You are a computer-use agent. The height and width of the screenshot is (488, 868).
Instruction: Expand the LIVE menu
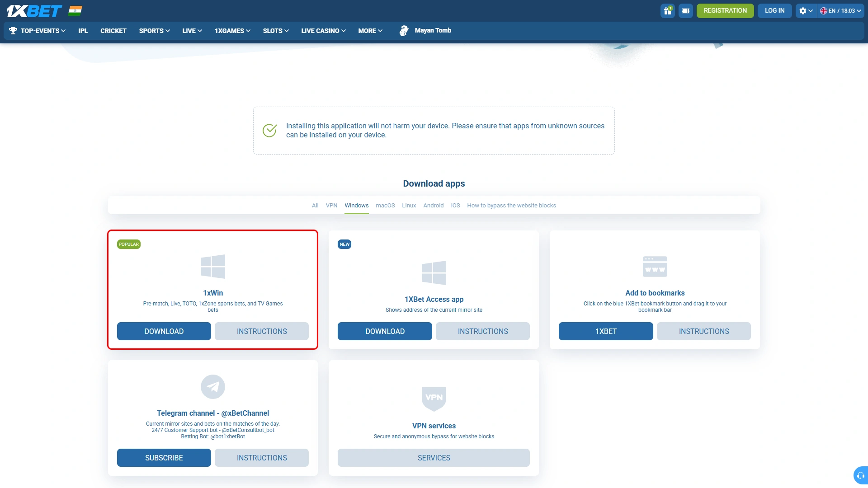tap(192, 31)
